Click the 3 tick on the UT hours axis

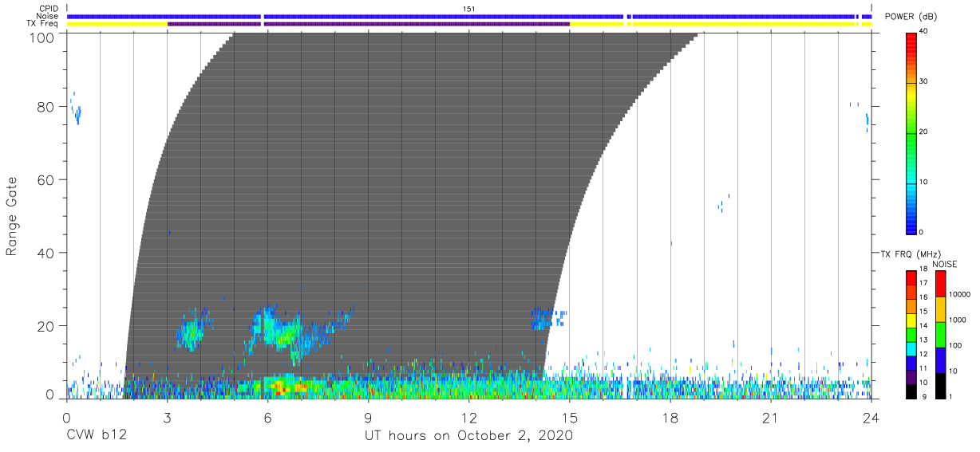tap(168, 418)
